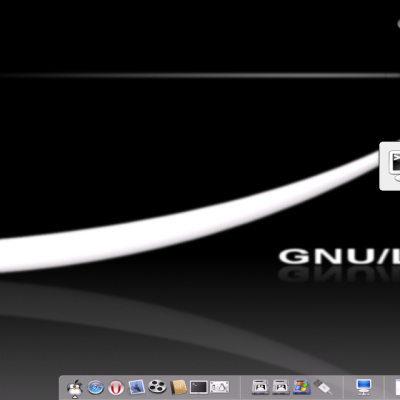
Task: Open the Linux drive icon next to Windows drive
Action: pos(281,387)
